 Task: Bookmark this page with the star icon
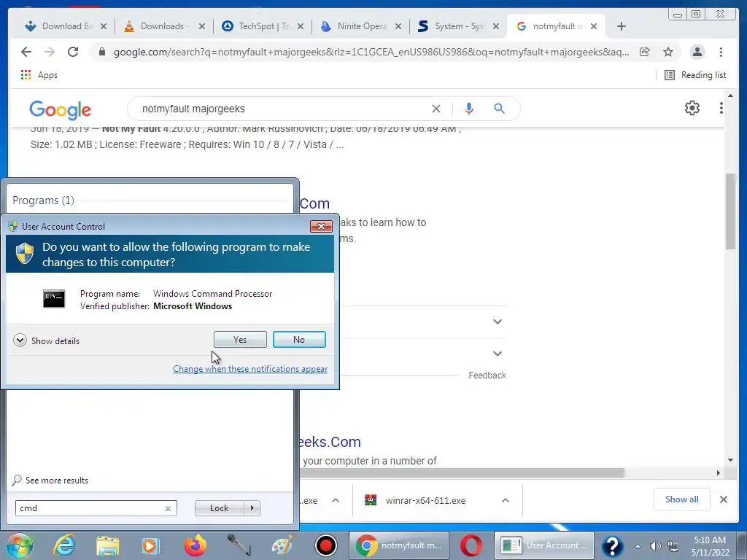668,52
